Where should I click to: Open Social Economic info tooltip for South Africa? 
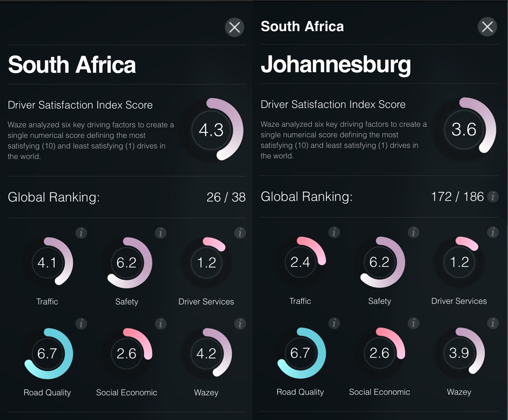pyautogui.click(x=161, y=324)
